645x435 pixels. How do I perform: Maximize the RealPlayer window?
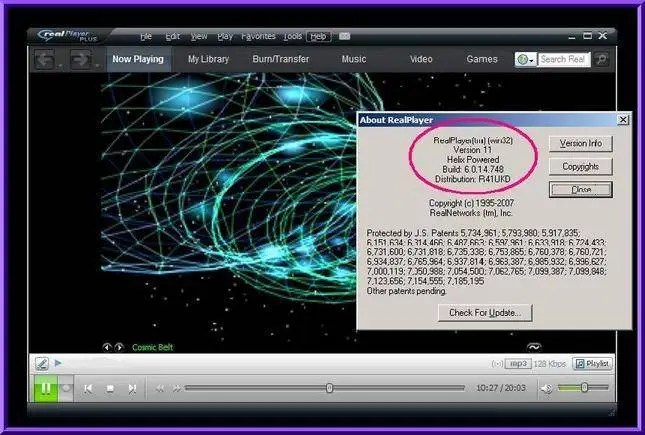click(587, 36)
